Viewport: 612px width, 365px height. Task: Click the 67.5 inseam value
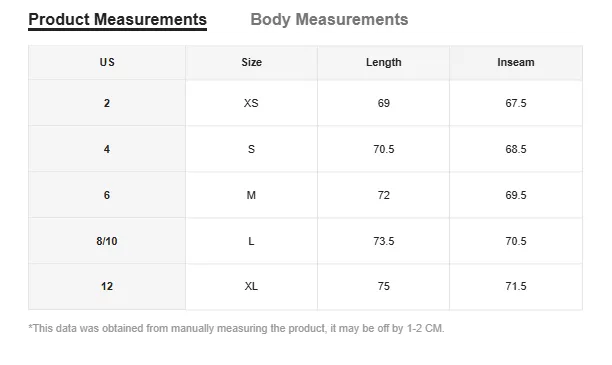tap(516, 103)
